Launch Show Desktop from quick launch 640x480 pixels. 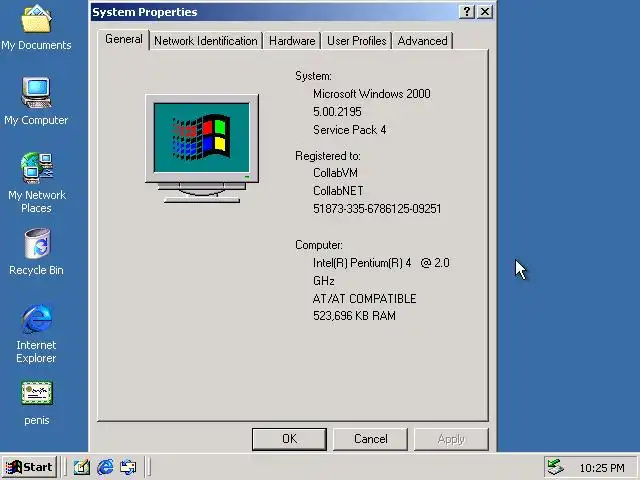point(82,467)
